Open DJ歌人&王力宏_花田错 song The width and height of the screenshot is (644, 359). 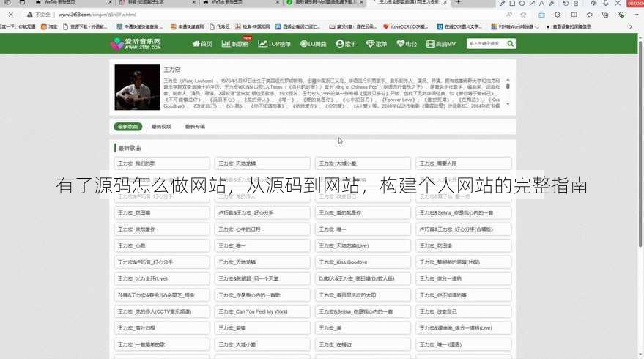point(363,278)
